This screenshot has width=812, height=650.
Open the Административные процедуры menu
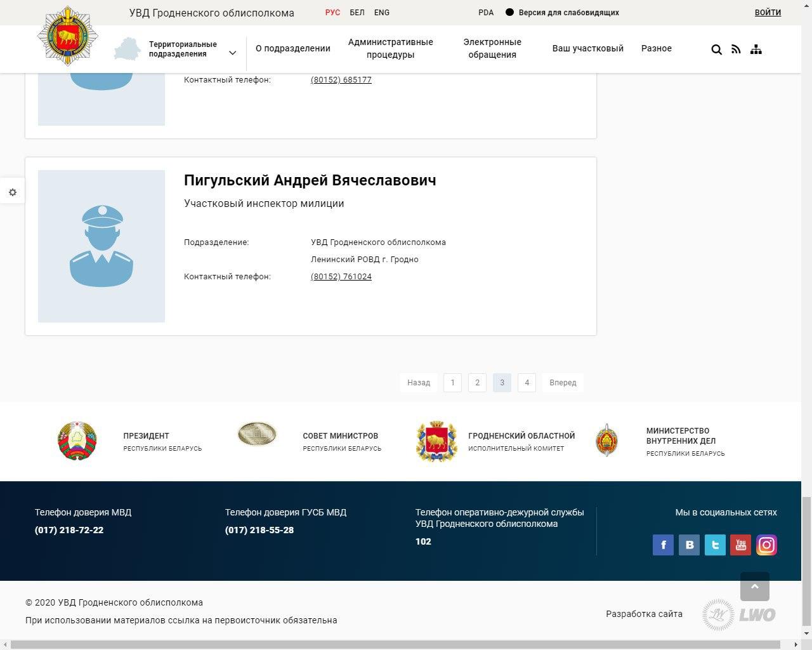coord(390,48)
